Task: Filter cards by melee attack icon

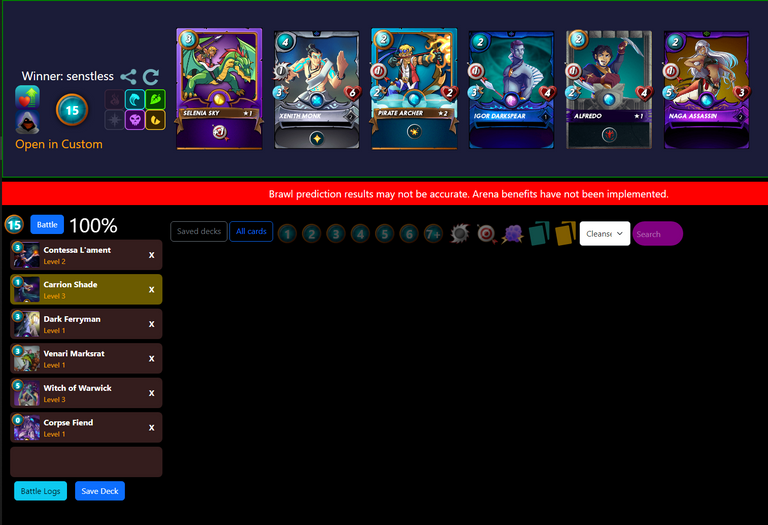Action: click(x=459, y=234)
